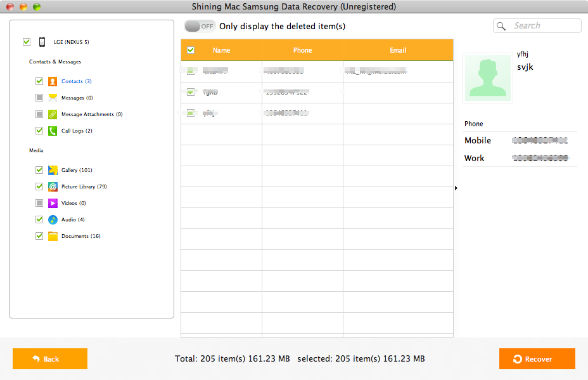Viewport: 588px width, 380px height.
Task: Click the Recover button
Action: (537, 358)
